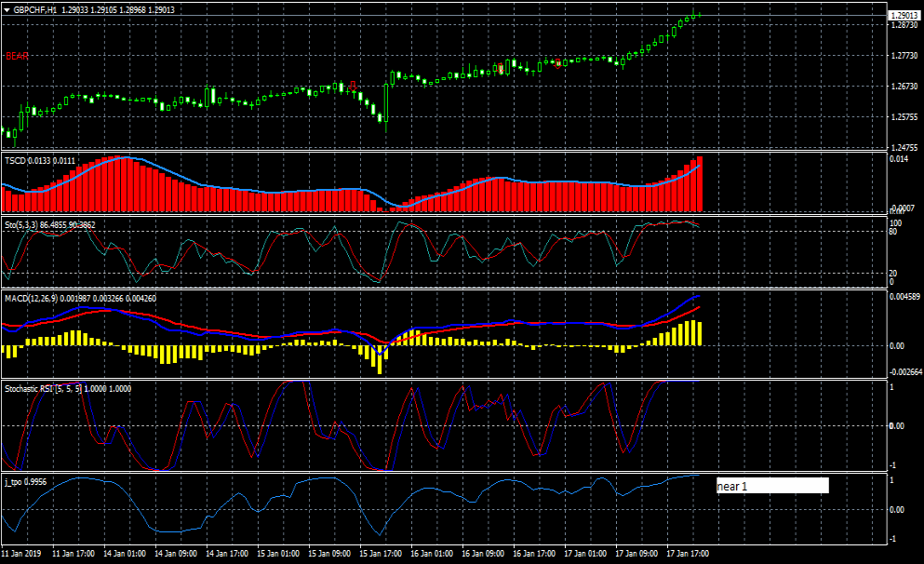Image resolution: width=924 pixels, height=564 pixels.
Task: Click the lowest yellow MACD histogram bar
Action: click(x=381, y=358)
